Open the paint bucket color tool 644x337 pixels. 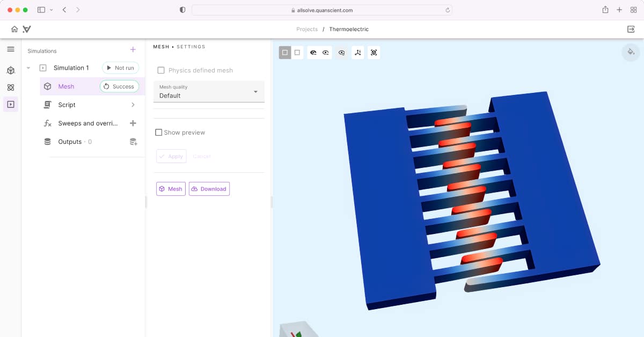(631, 52)
